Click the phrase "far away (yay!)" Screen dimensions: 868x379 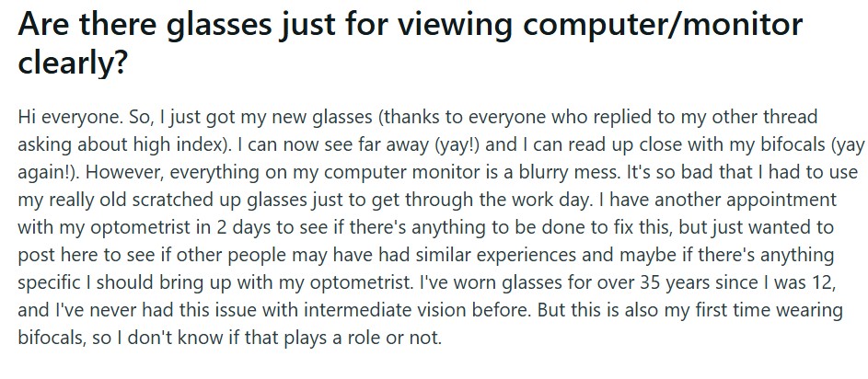(x=429, y=146)
